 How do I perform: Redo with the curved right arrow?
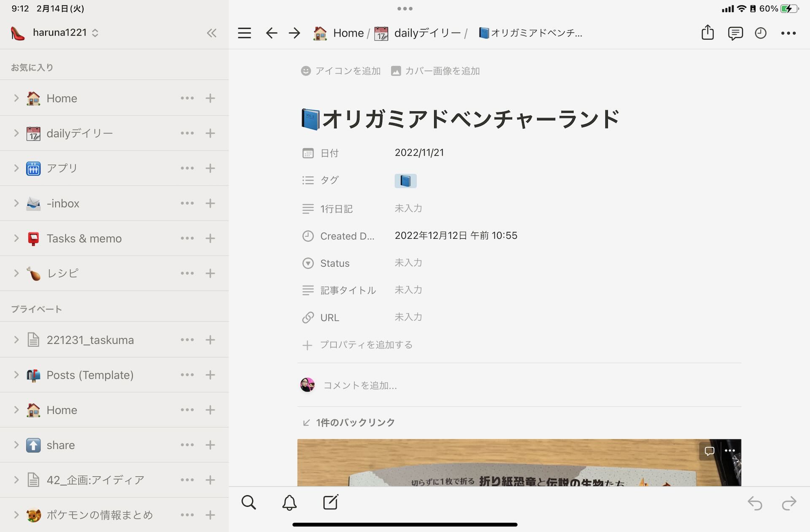coord(788,503)
